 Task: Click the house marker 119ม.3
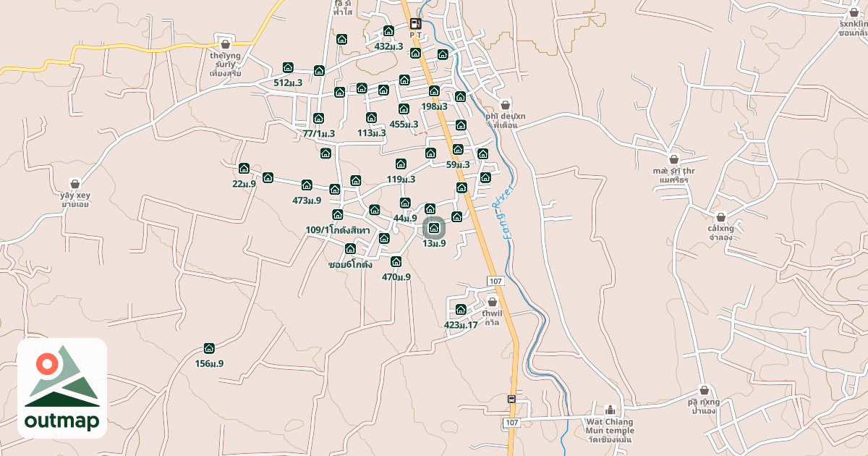point(401,164)
